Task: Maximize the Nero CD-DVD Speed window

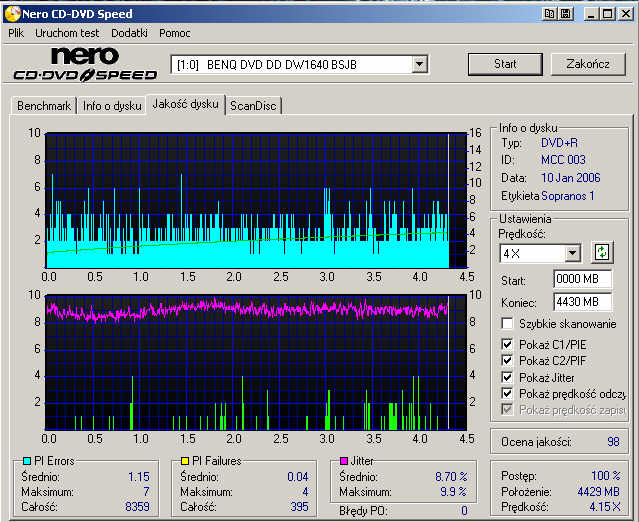Action: 607,14
